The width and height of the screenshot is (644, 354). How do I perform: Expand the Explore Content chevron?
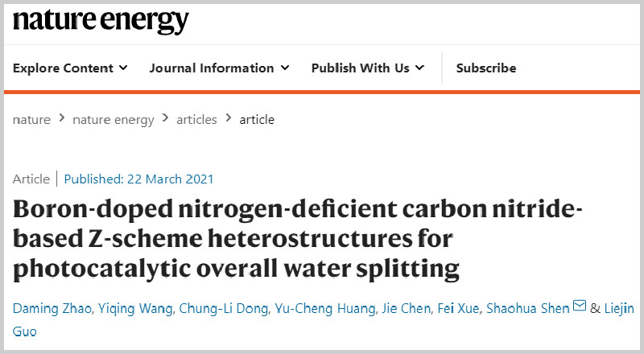[x=123, y=68]
